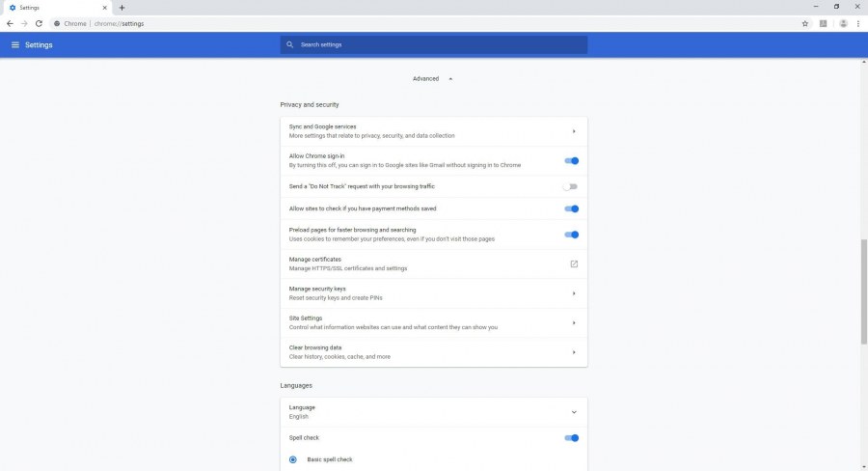The height and width of the screenshot is (471, 868).
Task: Open the Settings hamburger menu
Action: 14,44
